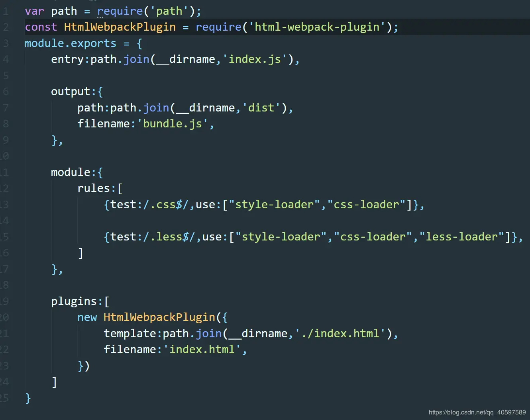Screen dimensions: 530x420
Task: Click the first "style-loader" string in css rule
Action: tap(274, 205)
